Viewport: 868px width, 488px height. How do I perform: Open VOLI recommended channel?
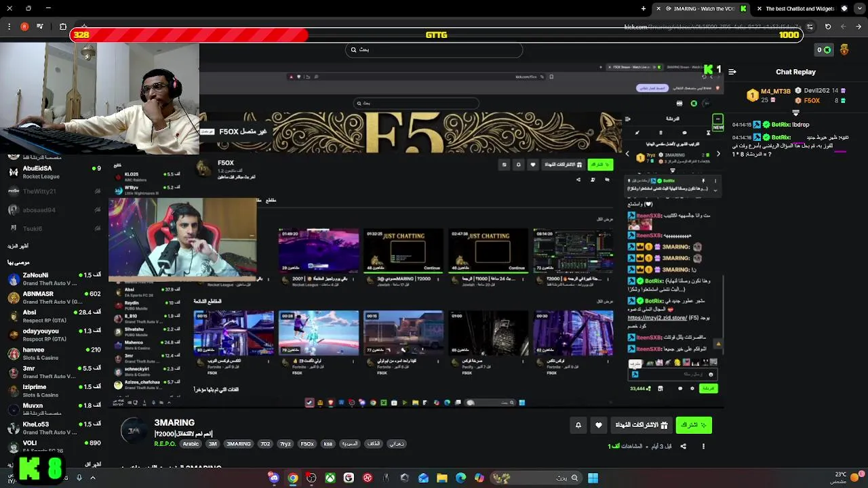(x=54, y=446)
